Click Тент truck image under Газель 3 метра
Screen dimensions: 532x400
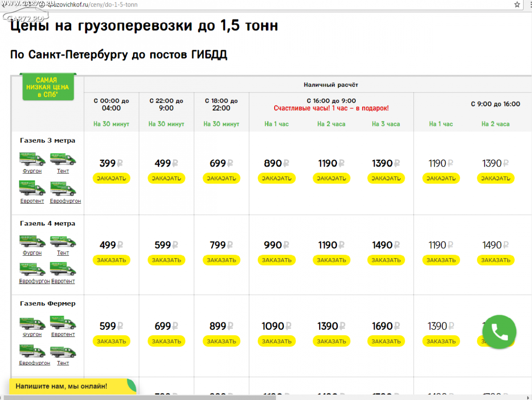[63, 159]
